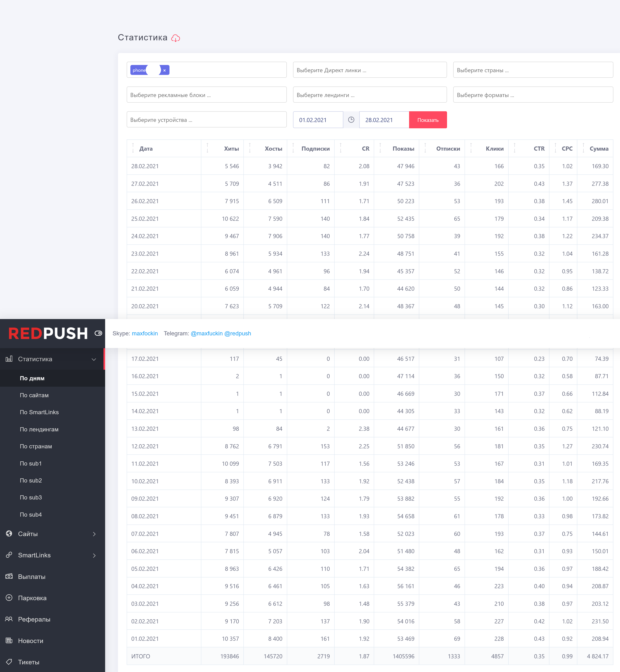Open the @redpush Telegram link
The width and height of the screenshot is (620, 672).
[x=238, y=334]
